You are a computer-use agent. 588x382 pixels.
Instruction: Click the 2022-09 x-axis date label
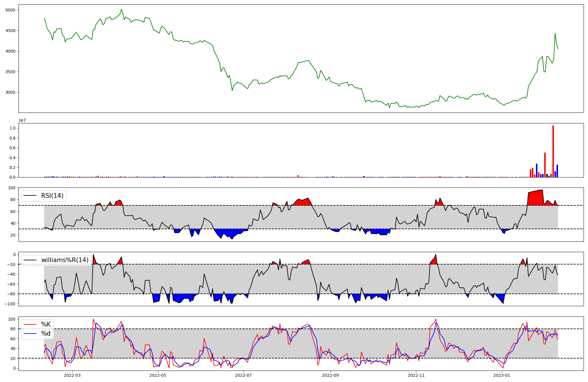330,375
